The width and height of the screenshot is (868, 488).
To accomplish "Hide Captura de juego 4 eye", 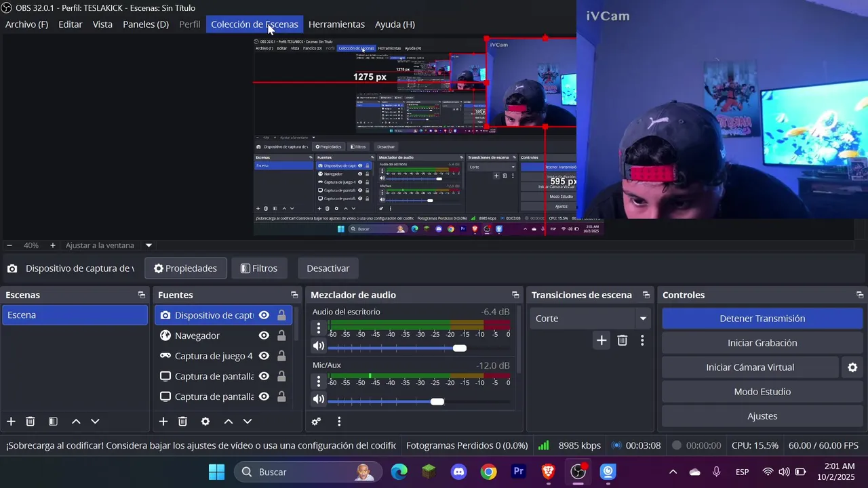I will click(x=264, y=356).
